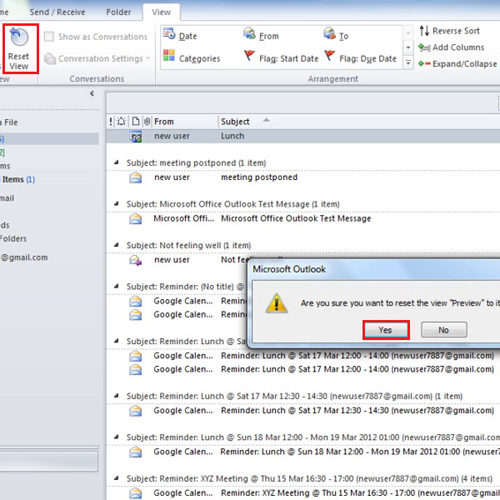Collapse the Microsoft Office Outlook Test Message group

point(116,204)
